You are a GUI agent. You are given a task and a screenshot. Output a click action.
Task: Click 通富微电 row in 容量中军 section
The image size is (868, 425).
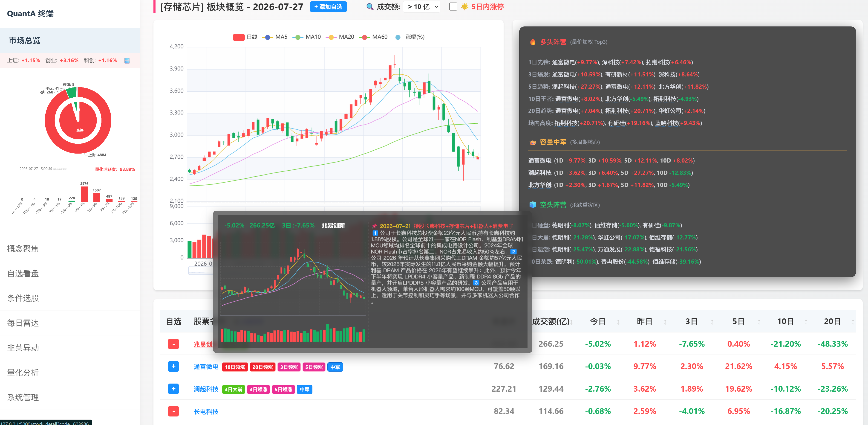611,160
